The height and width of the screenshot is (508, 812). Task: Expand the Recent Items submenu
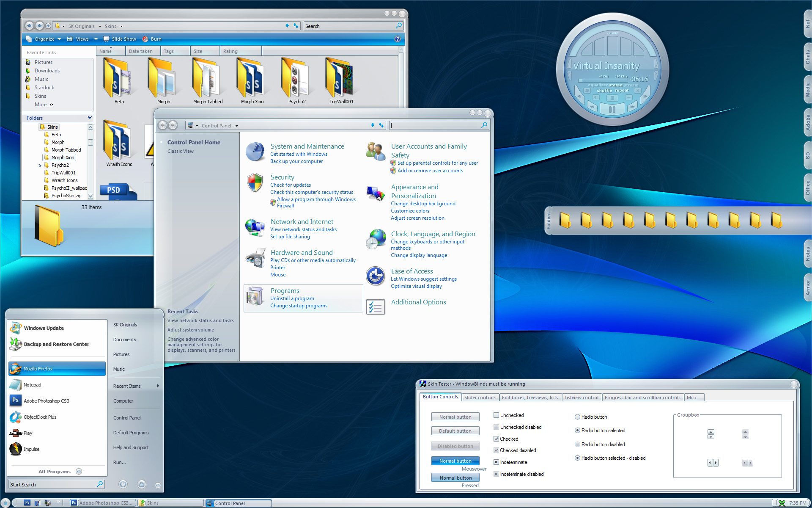pos(136,386)
